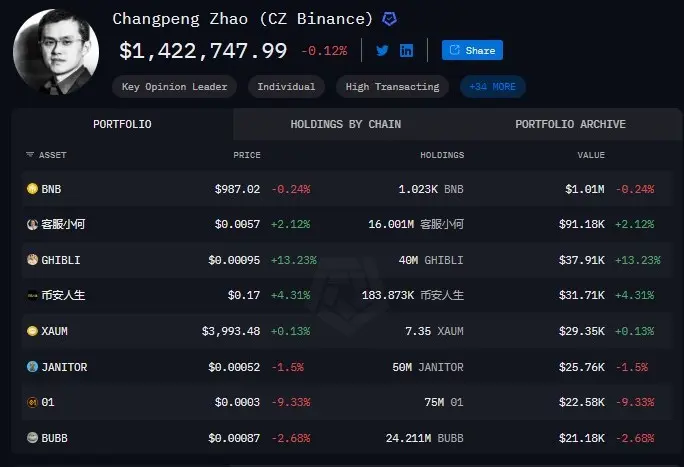
Task: Click the $1.01M BNB value
Action: [585, 189]
